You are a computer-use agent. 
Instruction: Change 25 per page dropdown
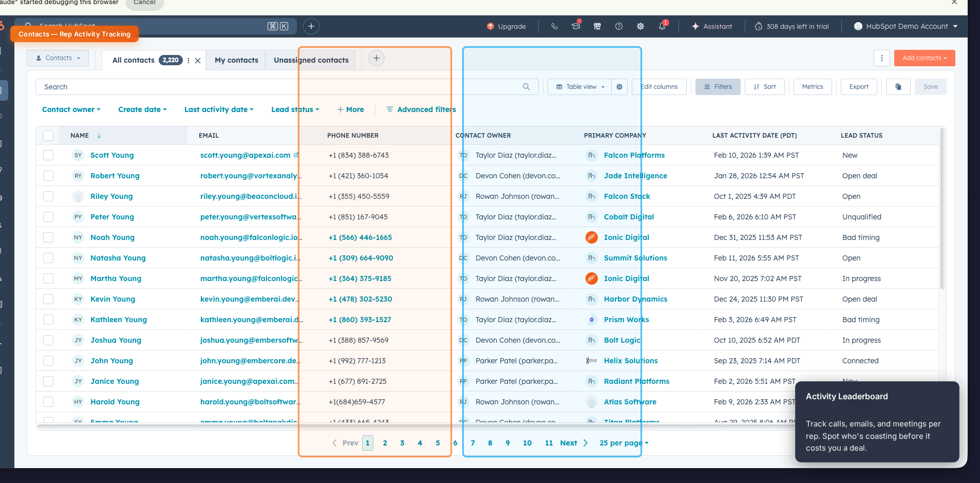(x=624, y=443)
